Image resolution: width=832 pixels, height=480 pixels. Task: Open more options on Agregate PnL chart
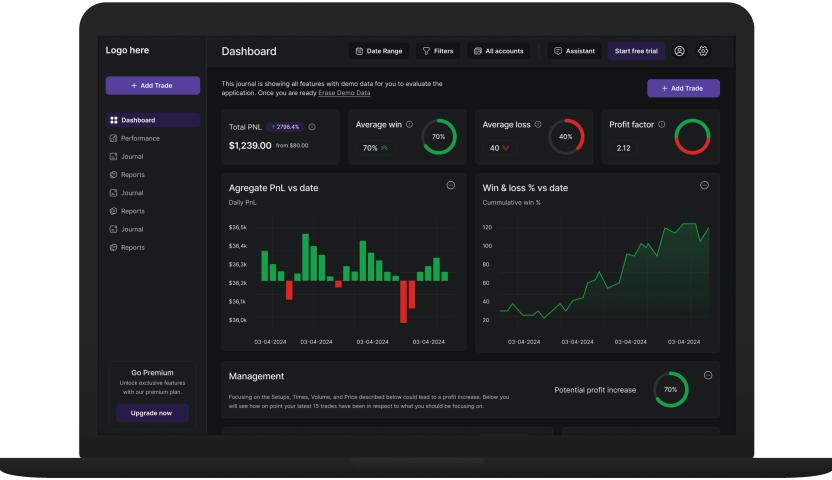[451, 185]
